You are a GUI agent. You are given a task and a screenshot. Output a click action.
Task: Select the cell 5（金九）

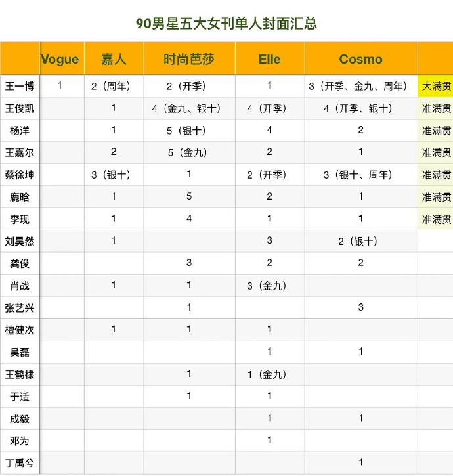pyautogui.click(x=189, y=153)
